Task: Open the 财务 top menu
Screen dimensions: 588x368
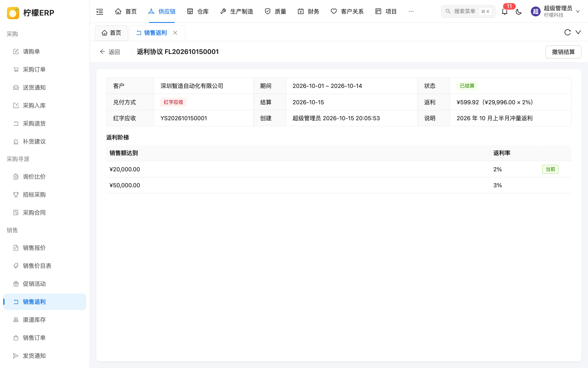Action: pos(308,11)
